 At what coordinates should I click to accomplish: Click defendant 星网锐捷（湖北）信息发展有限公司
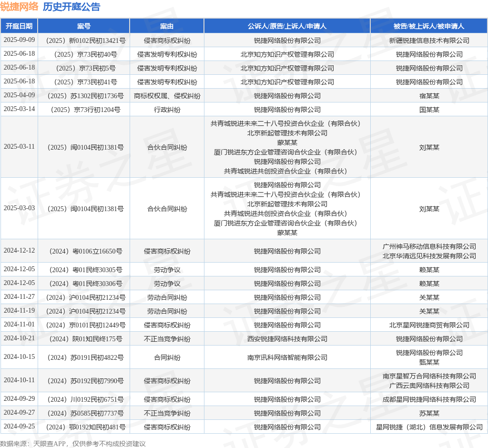click(x=429, y=427)
